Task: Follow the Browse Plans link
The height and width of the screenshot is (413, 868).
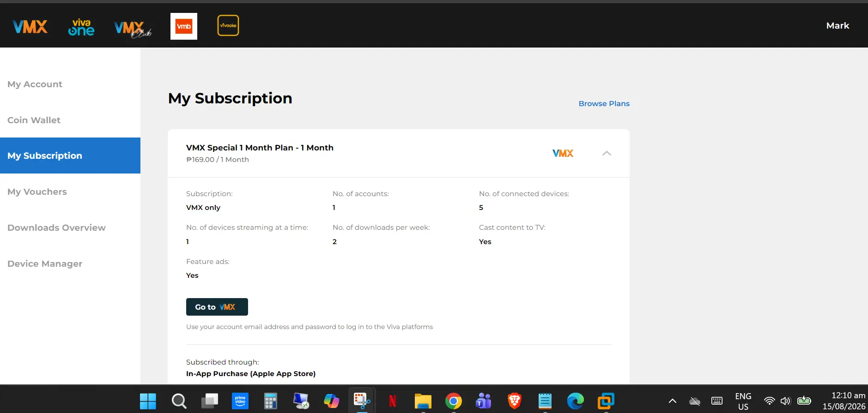Action: click(x=604, y=103)
